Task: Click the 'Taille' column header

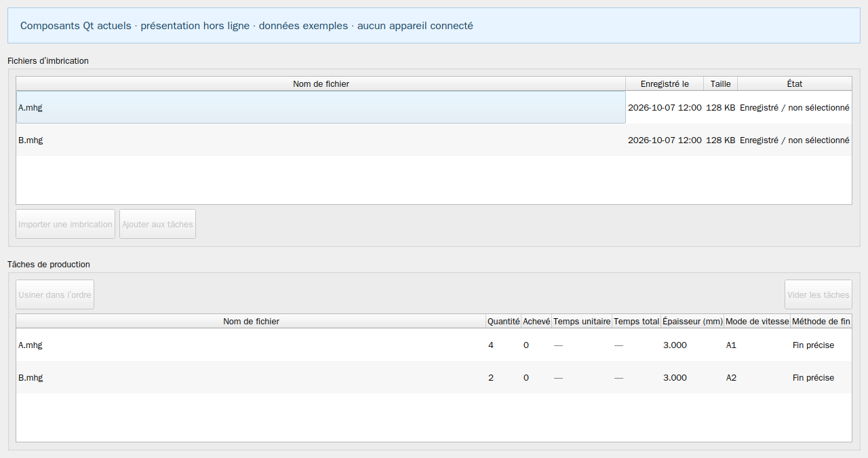Action: click(x=721, y=83)
